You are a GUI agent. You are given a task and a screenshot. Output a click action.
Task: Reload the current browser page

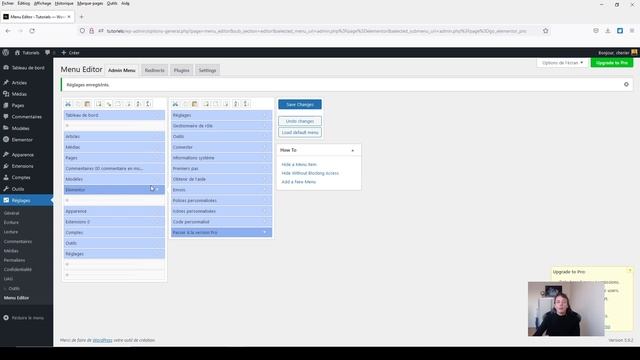pos(32,31)
